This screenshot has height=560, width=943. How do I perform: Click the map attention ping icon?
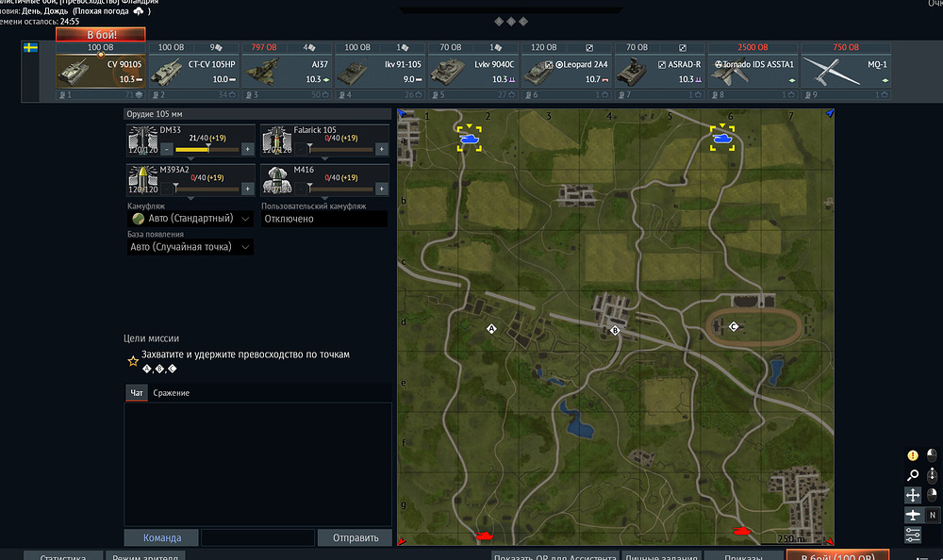912,455
